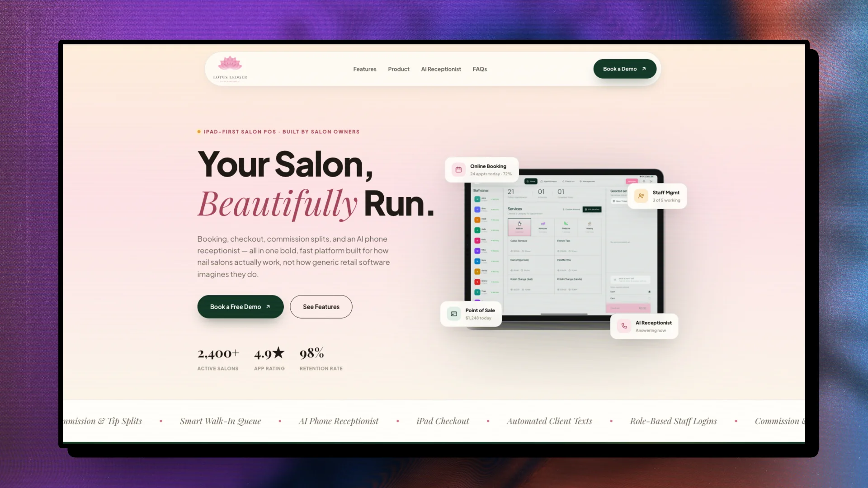Click the Online Booking calendar icon
Screen dimensions: 868x488
(x=458, y=170)
